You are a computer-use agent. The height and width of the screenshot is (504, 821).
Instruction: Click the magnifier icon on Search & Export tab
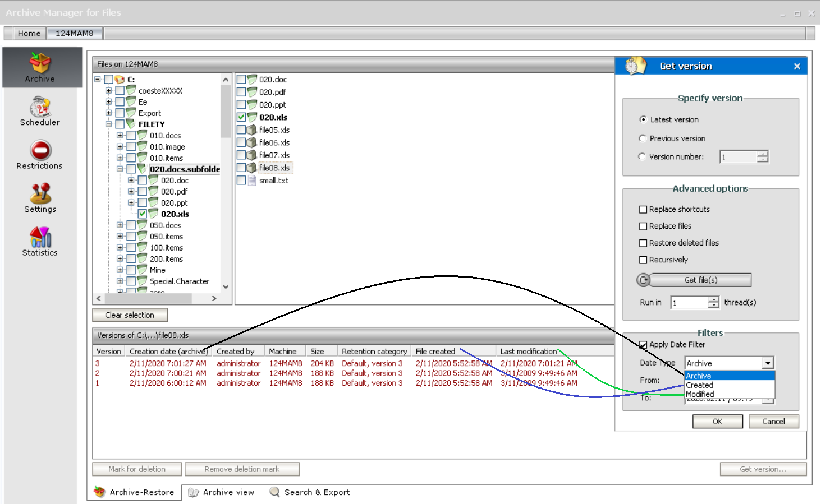pyautogui.click(x=274, y=492)
